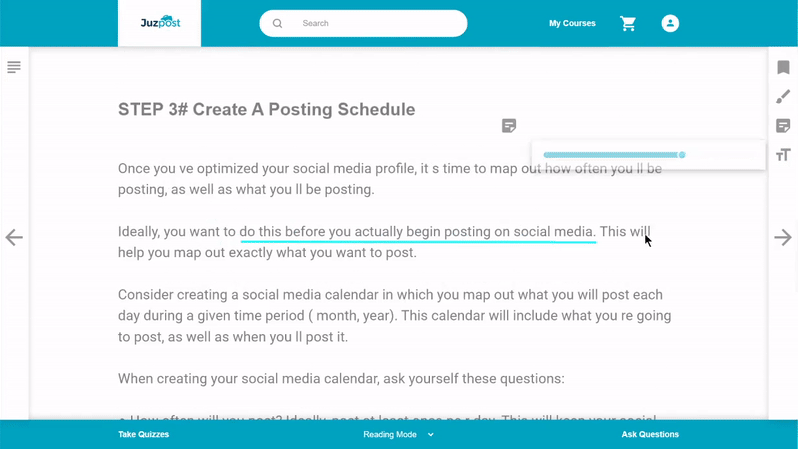Click Ask Questions
The height and width of the screenshot is (449, 798).
(x=650, y=434)
